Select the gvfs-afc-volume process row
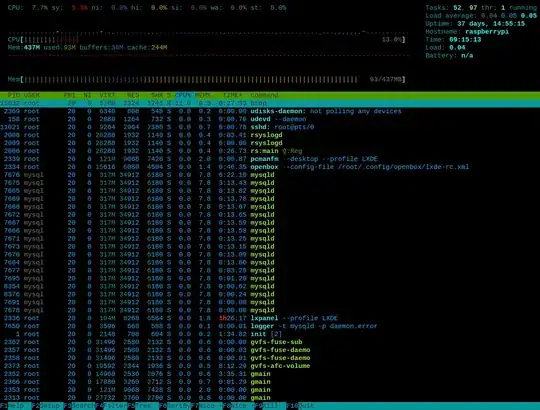 coord(270,366)
